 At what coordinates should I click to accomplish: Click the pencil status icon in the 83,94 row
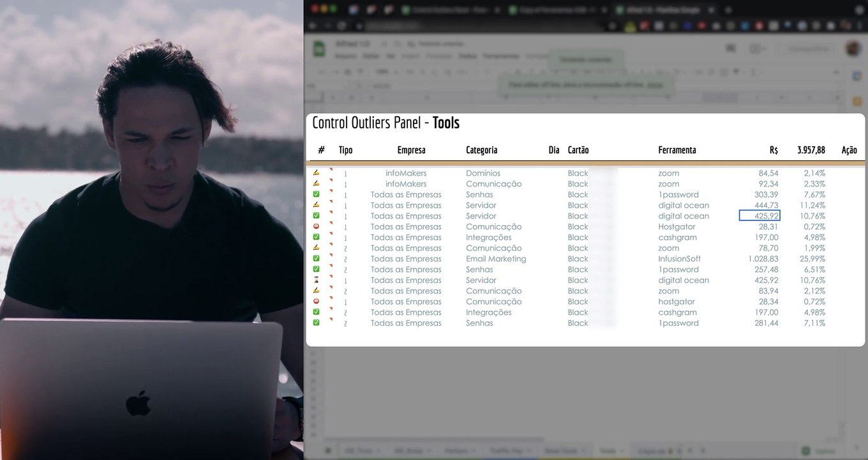(316, 291)
